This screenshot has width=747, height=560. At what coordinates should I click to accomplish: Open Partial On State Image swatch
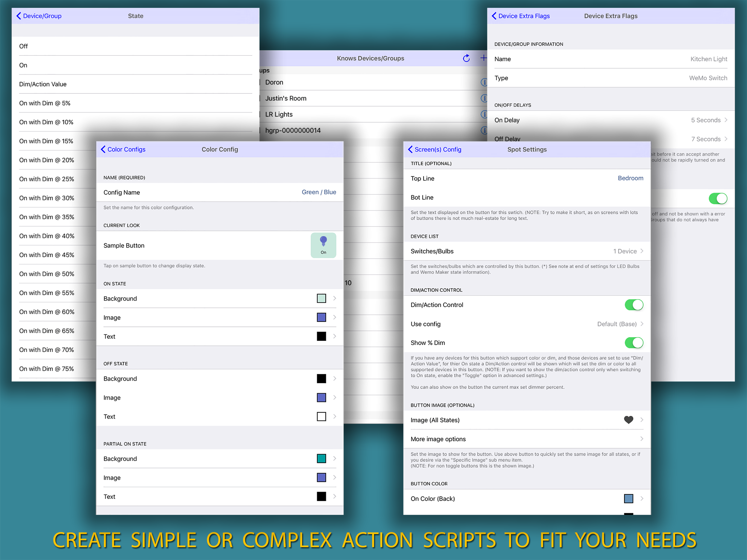click(321, 477)
